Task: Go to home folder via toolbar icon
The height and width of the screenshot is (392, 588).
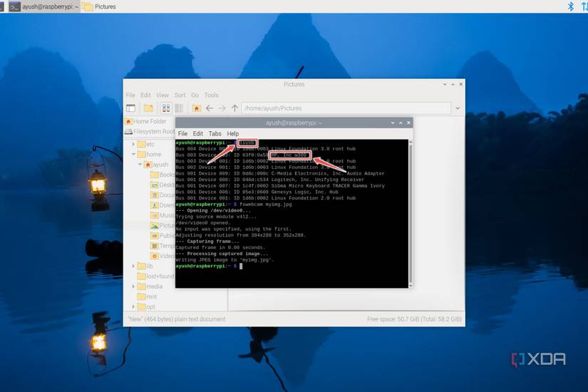Action: coord(197,108)
